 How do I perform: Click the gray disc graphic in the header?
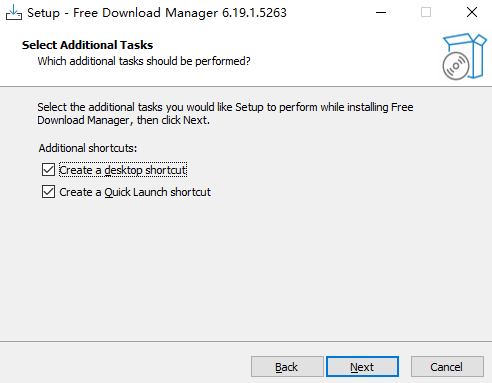(456, 66)
